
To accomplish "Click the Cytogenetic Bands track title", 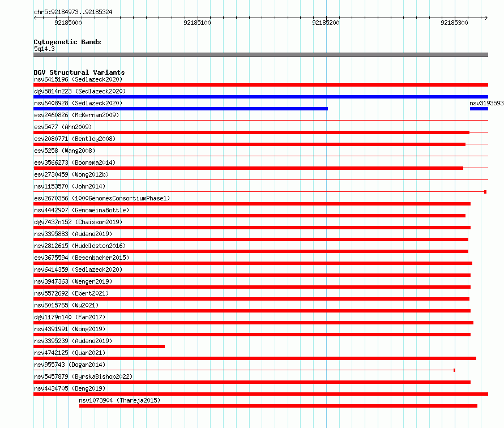I will [67, 42].
